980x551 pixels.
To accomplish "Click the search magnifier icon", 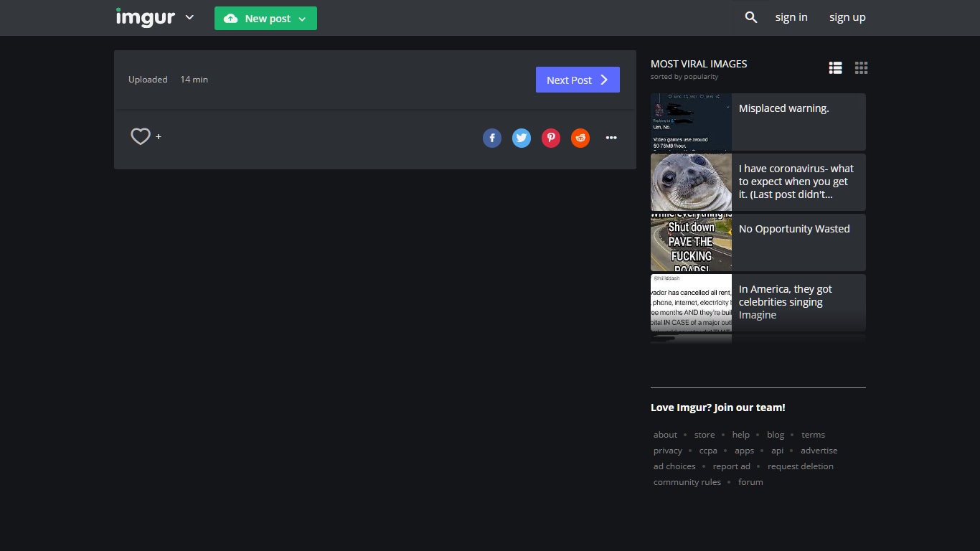I will click(751, 17).
